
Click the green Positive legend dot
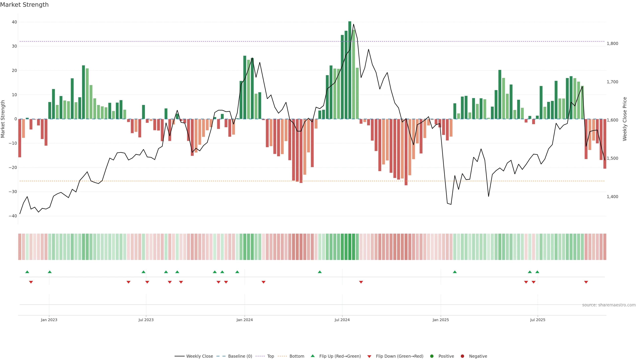tap(432, 356)
